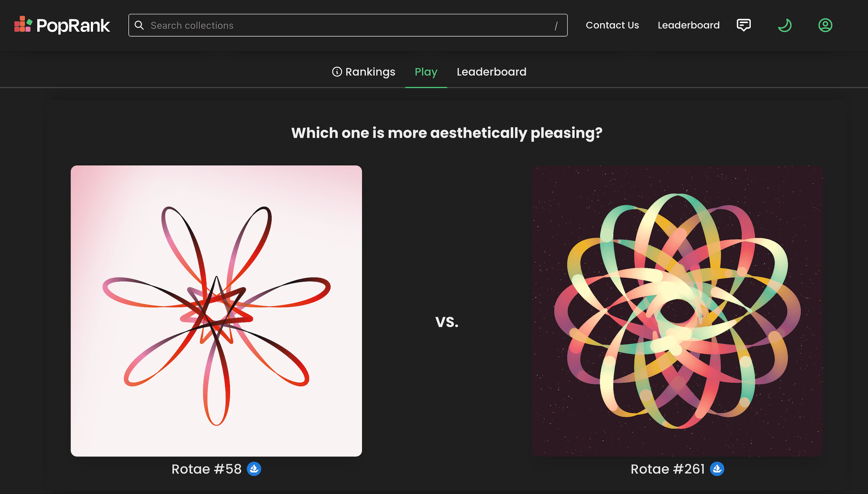The height and width of the screenshot is (494, 868).
Task: Open the Contact Us link
Action: [x=612, y=25]
